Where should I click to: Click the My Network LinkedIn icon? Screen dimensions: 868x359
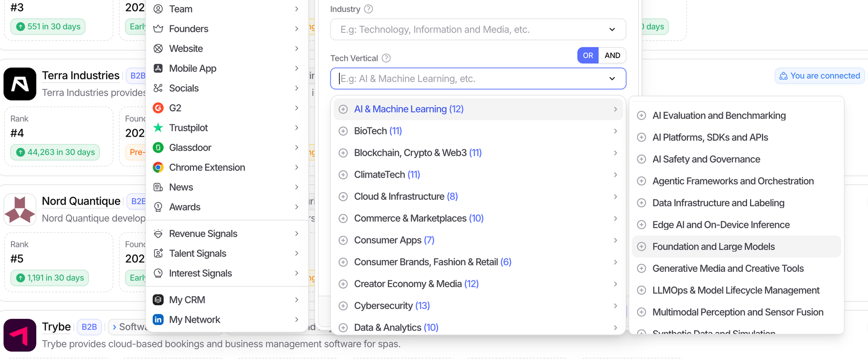pos(158,320)
